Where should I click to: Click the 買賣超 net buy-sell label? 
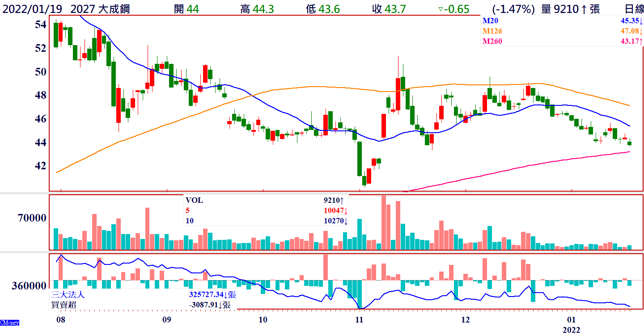pos(64,305)
